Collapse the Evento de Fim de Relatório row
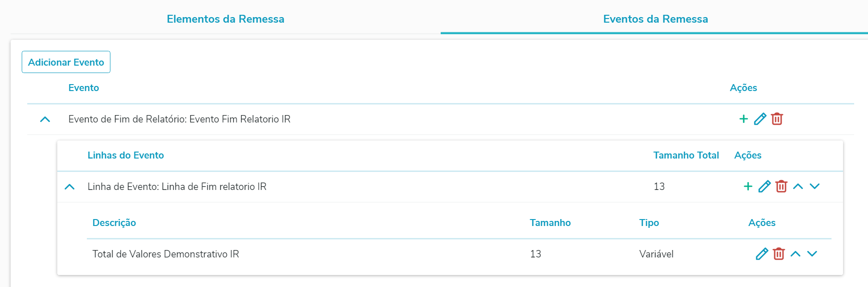The image size is (868, 287). [45, 119]
